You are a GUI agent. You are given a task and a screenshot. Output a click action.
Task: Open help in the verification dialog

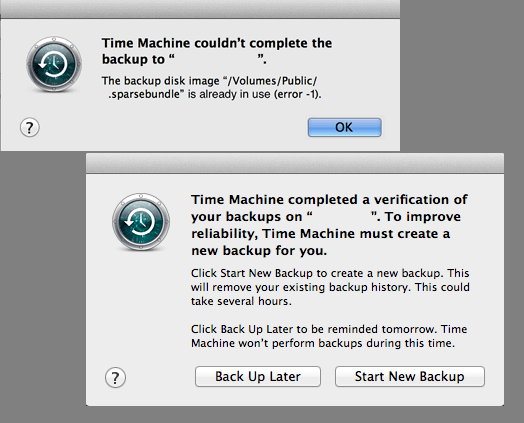point(115,378)
